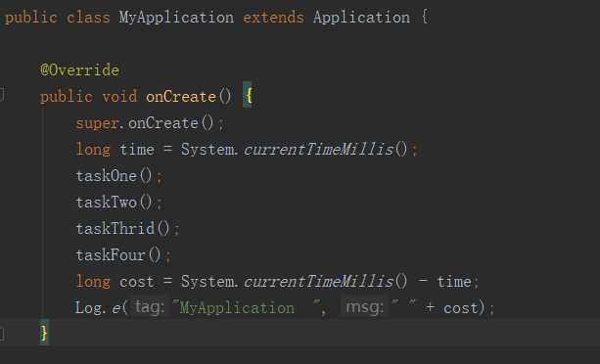Click the extends keyword

coord(274,18)
